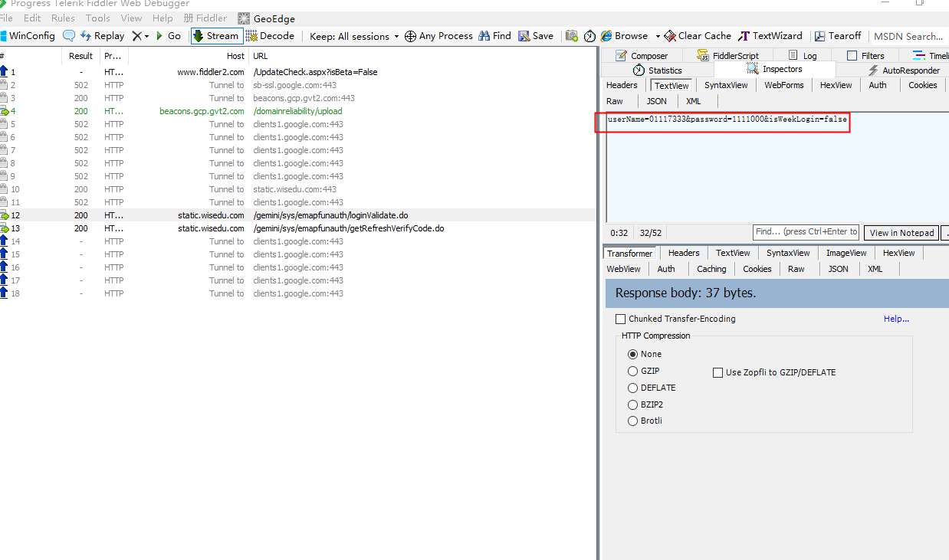The image size is (949, 560).
Task: Open the Help menu
Action: click(x=163, y=18)
